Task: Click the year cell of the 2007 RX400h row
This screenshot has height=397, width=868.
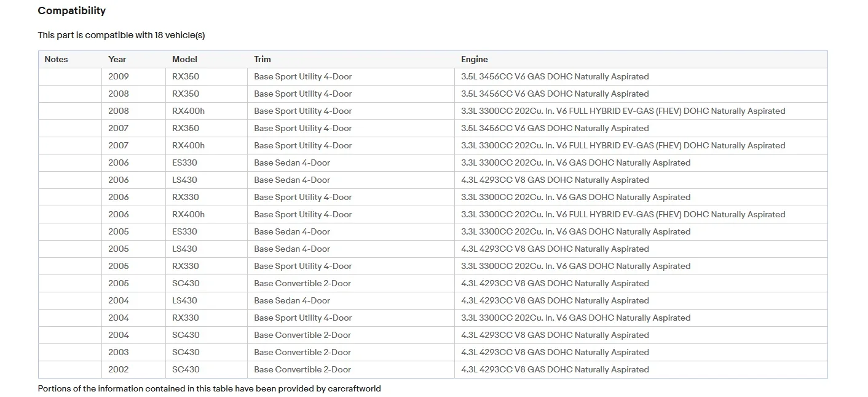Action: [x=133, y=146]
